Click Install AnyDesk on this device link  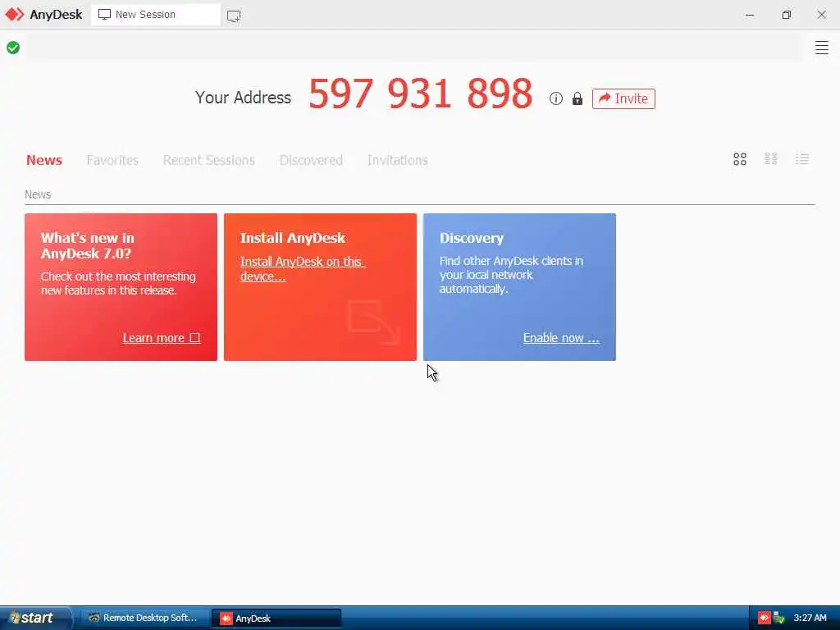(x=302, y=269)
